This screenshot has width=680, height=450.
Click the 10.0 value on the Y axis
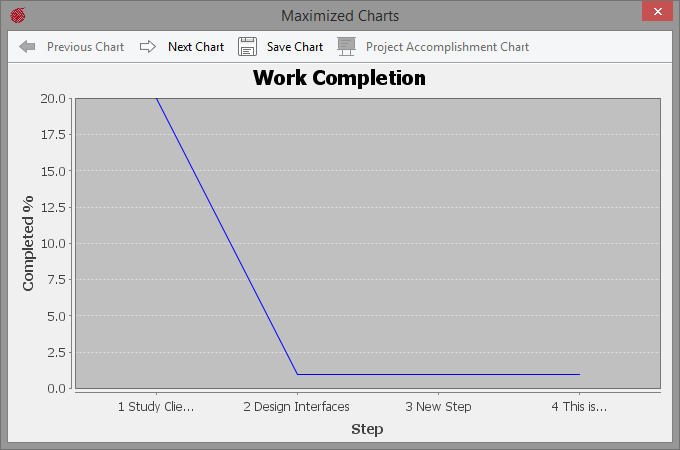coord(54,244)
